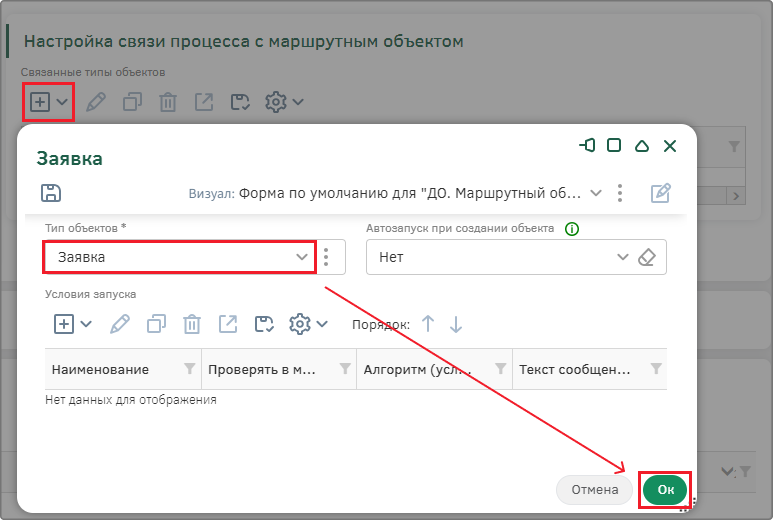Expand the add arrow in Условия запуска toolbar
The height and width of the screenshot is (520, 773).
click(x=86, y=324)
